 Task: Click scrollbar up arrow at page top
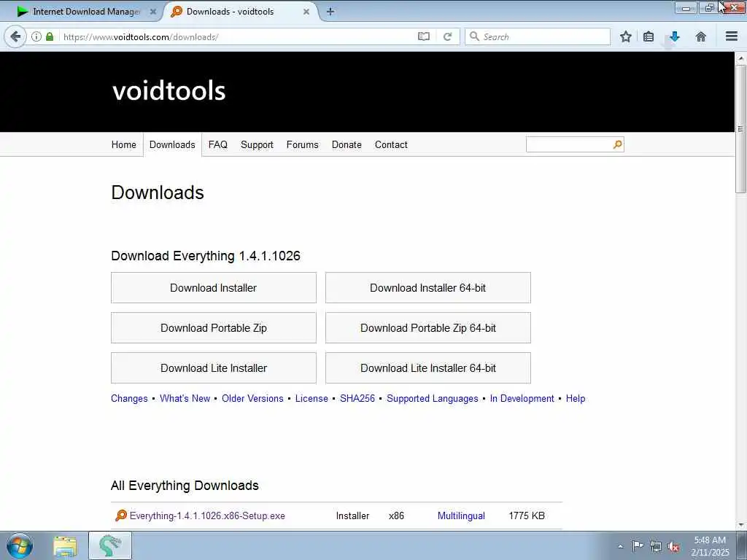(x=740, y=58)
